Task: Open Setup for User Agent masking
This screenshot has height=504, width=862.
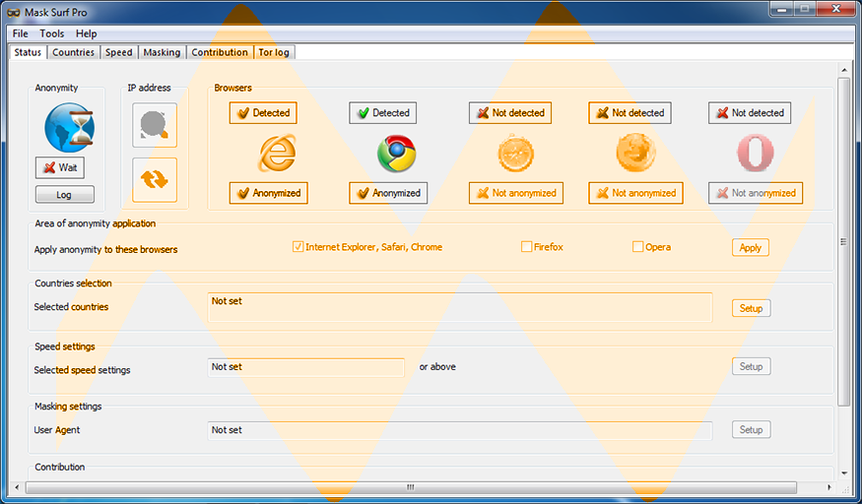Action: (x=751, y=429)
